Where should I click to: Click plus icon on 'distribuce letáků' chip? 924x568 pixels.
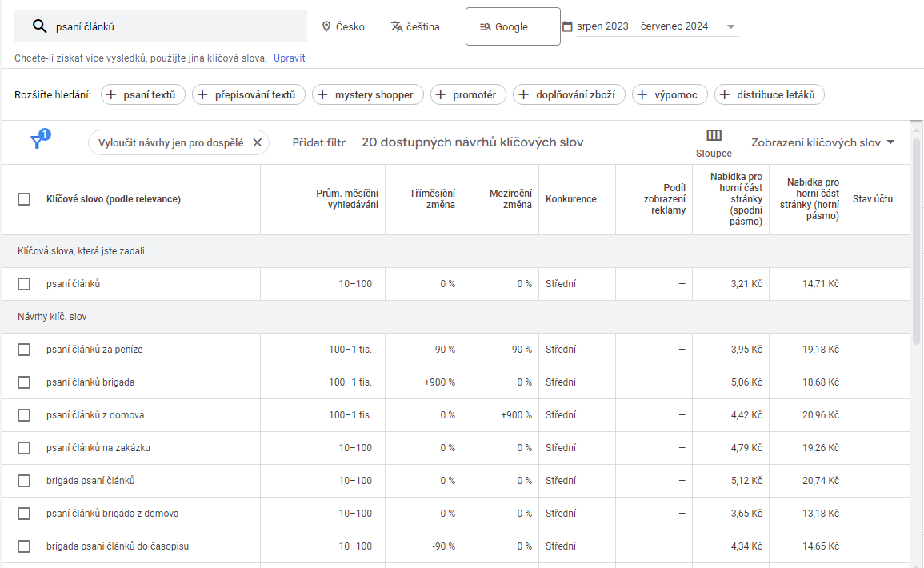coord(725,95)
